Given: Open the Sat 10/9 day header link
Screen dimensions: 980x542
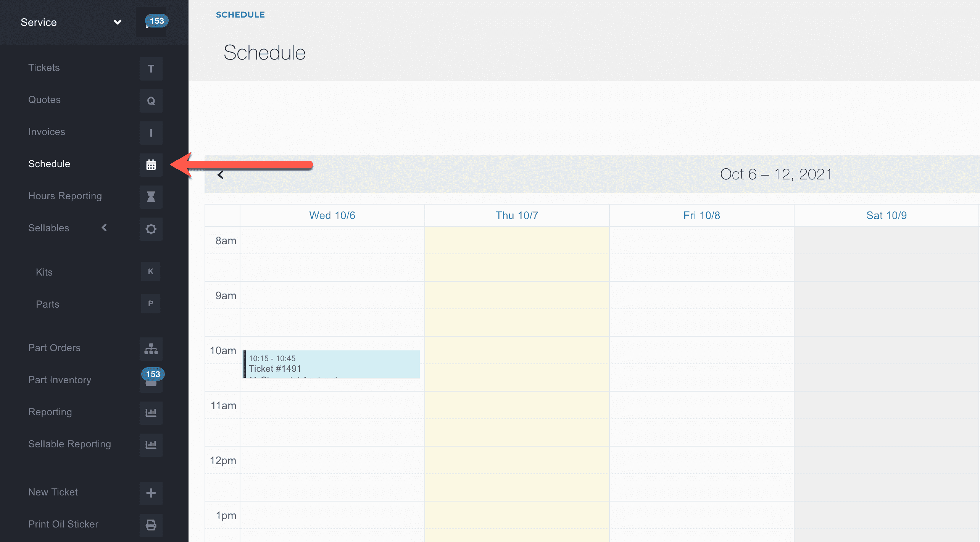Looking at the screenshot, I should (886, 216).
